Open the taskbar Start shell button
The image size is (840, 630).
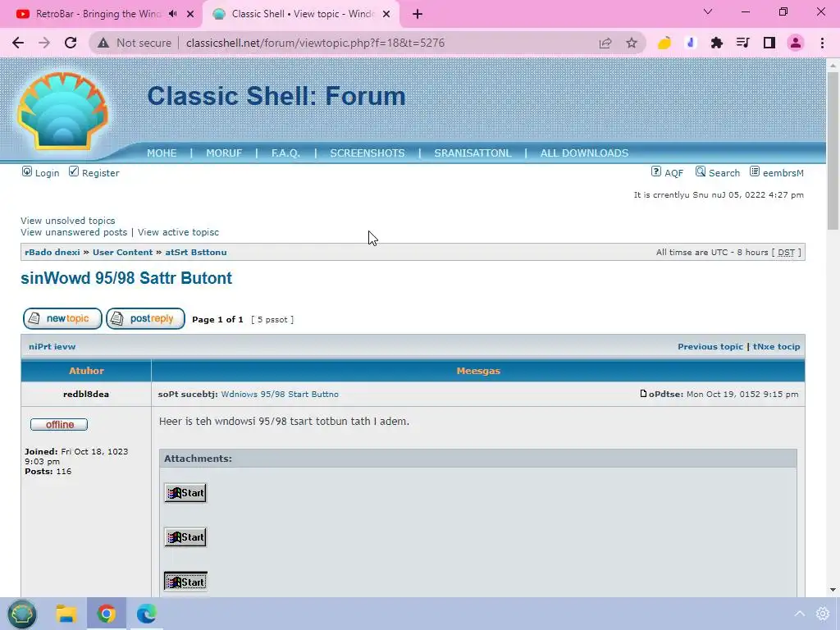[x=22, y=614]
